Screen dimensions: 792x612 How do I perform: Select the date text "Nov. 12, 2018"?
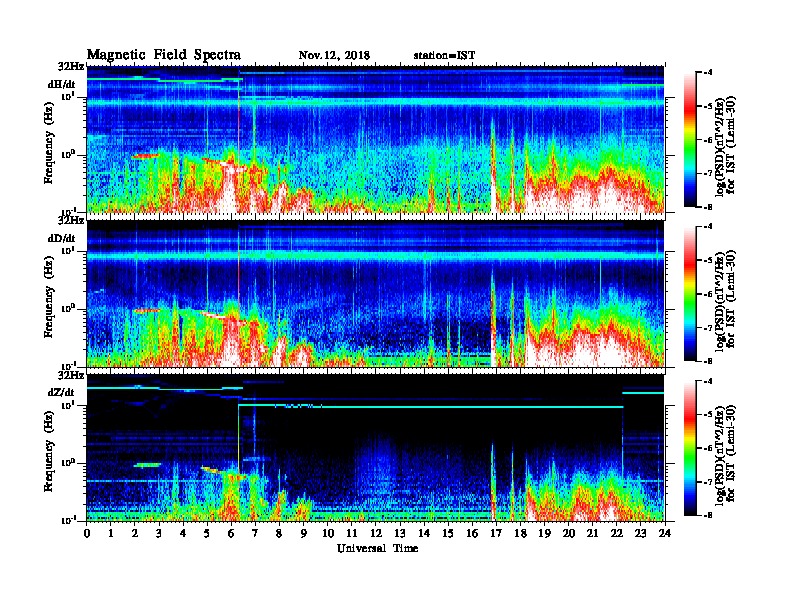tap(334, 56)
